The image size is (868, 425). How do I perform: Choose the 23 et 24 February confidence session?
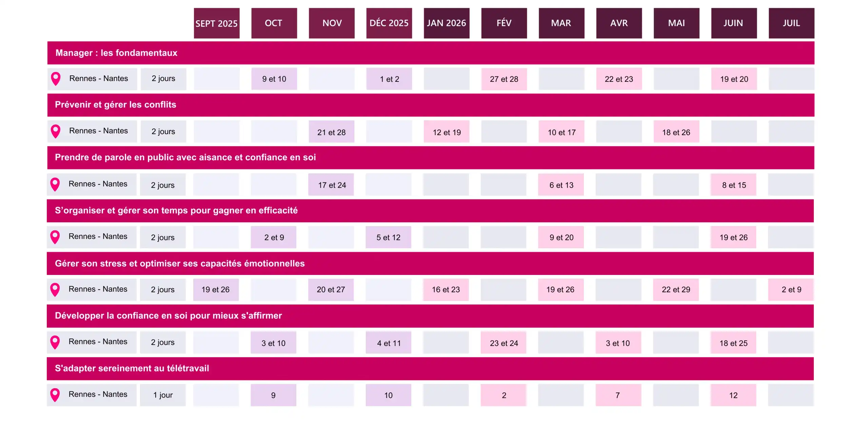point(504,343)
